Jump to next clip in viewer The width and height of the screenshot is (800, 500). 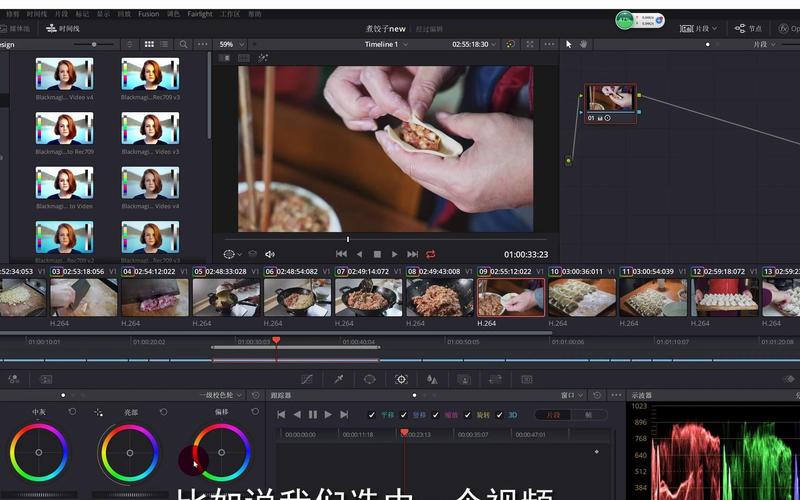pyautogui.click(x=412, y=254)
